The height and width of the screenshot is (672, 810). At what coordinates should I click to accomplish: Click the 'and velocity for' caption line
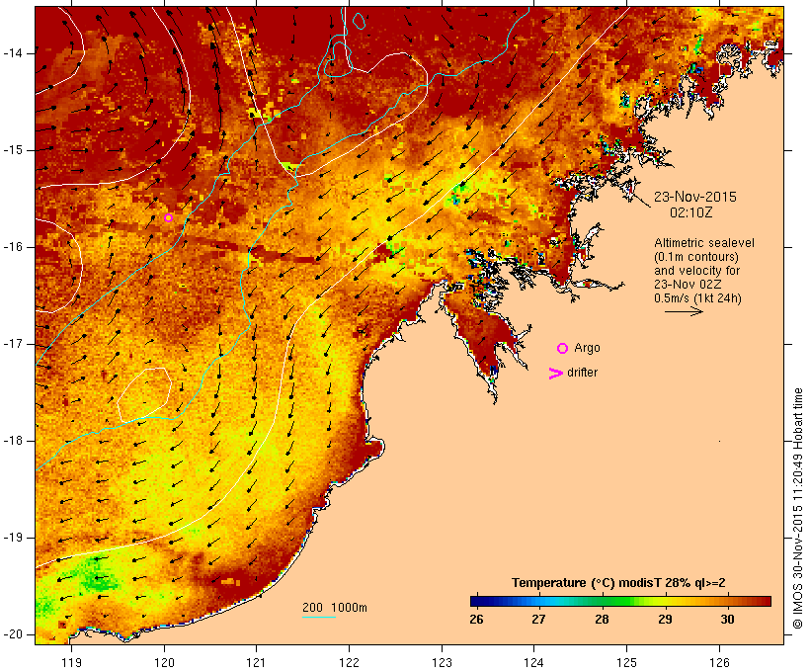click(x=696, y=271)
